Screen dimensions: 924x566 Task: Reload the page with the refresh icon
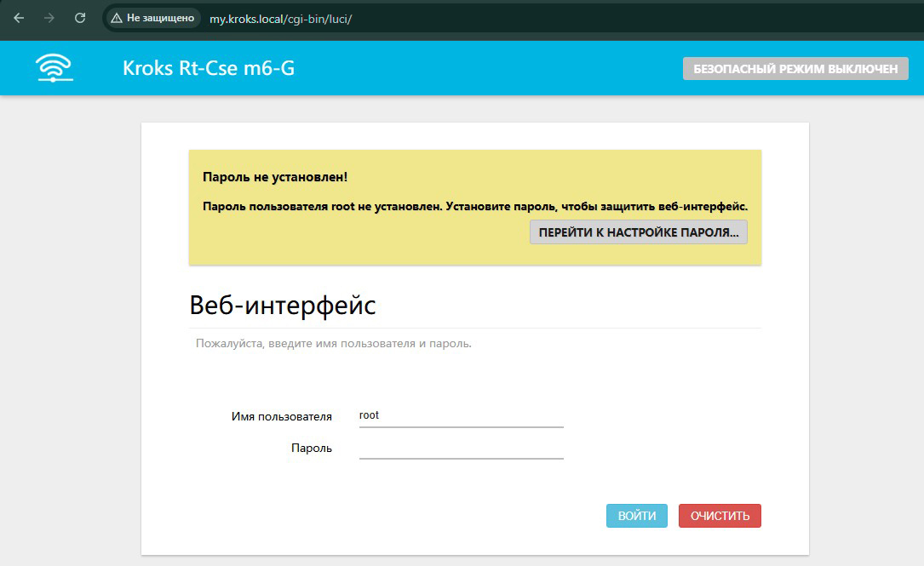[80, 17]
